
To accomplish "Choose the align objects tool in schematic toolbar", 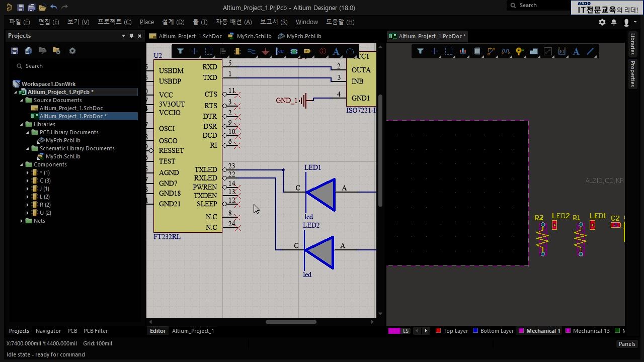I will [223, 51].
